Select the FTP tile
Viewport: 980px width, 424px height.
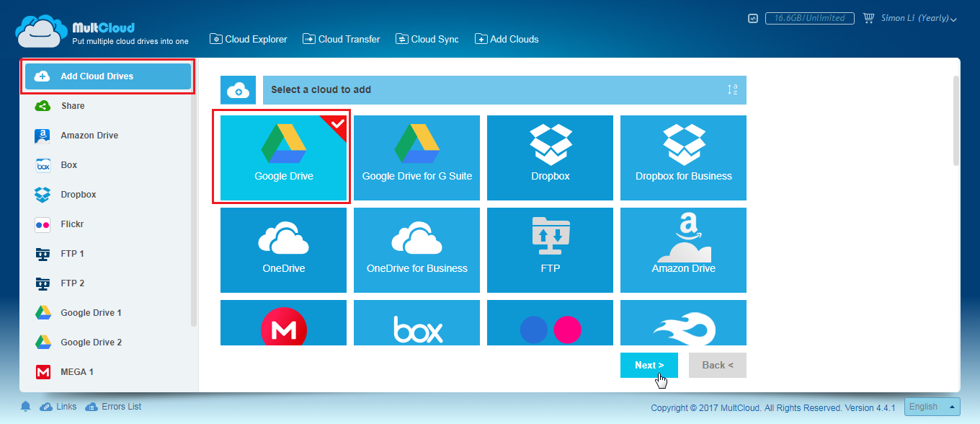click(x=550, y=249)
